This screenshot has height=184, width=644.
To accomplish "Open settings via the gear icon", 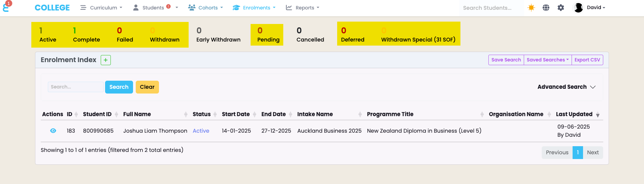I will click(x=561, y=8).
